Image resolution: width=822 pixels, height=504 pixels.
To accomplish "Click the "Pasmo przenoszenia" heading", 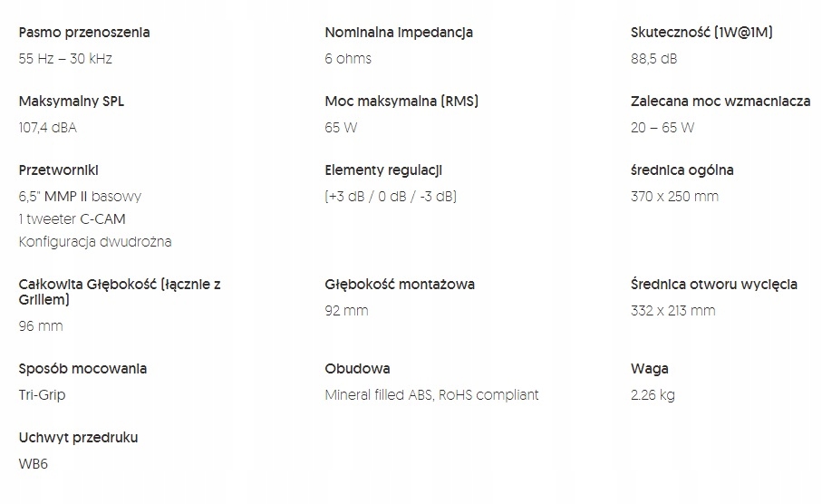I will click(84, 33).
